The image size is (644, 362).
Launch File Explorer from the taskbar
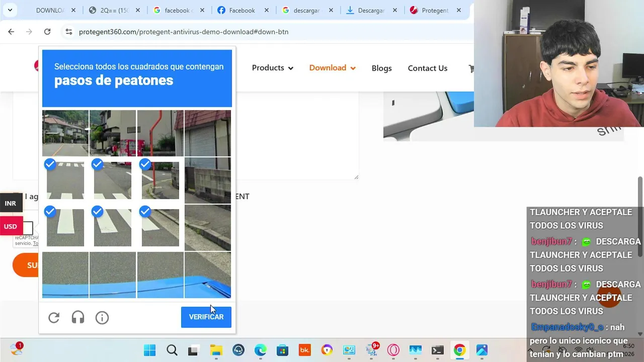point(216,350)
